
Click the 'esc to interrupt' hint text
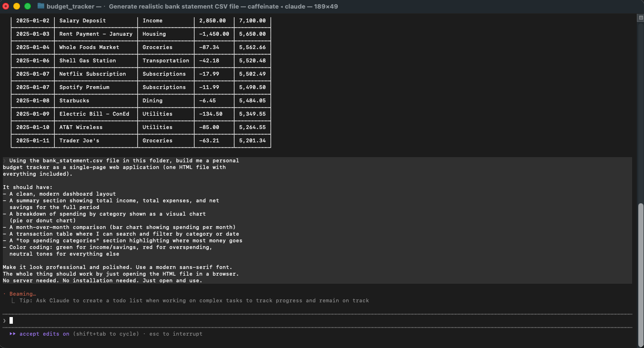tap(176, 334)
